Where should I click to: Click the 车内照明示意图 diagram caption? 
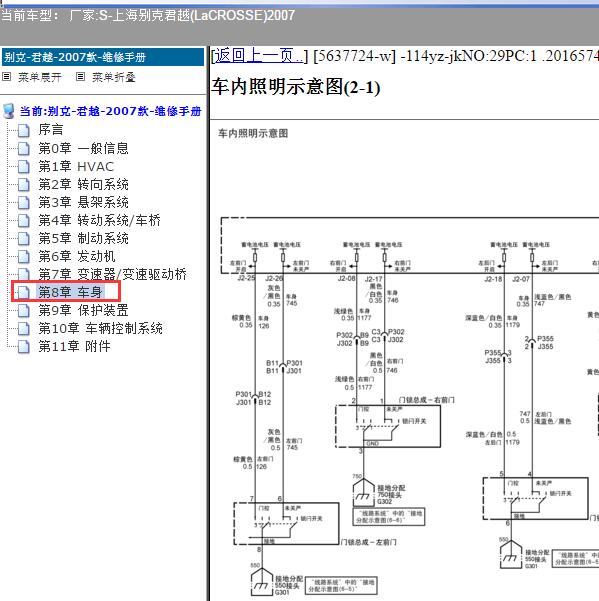coord(253,133)
